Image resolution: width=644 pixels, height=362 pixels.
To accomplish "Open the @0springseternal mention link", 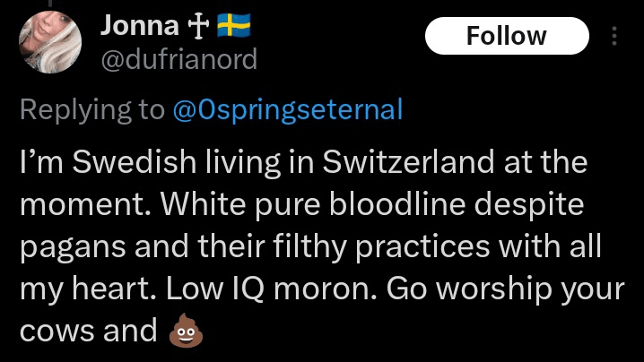I will pyautogui.click(x=286, y=110).
